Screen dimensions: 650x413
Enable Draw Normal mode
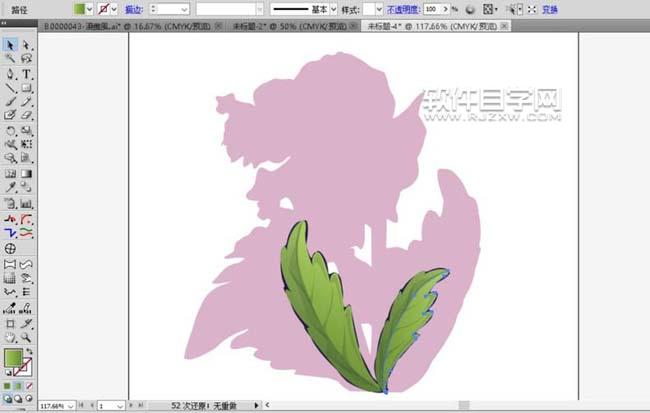point(7,399)
